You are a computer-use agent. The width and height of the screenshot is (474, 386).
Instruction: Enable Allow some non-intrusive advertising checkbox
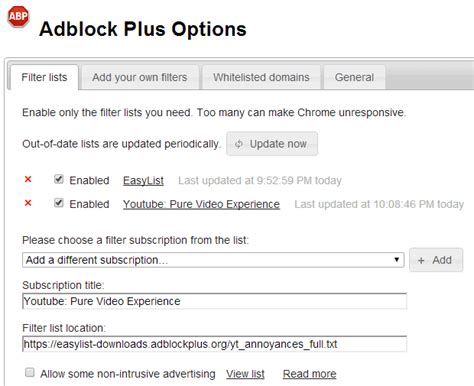point(30,372)
